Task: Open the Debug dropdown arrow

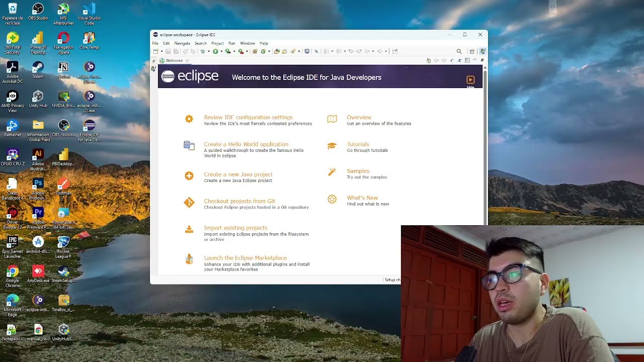Action: [209, 51]
